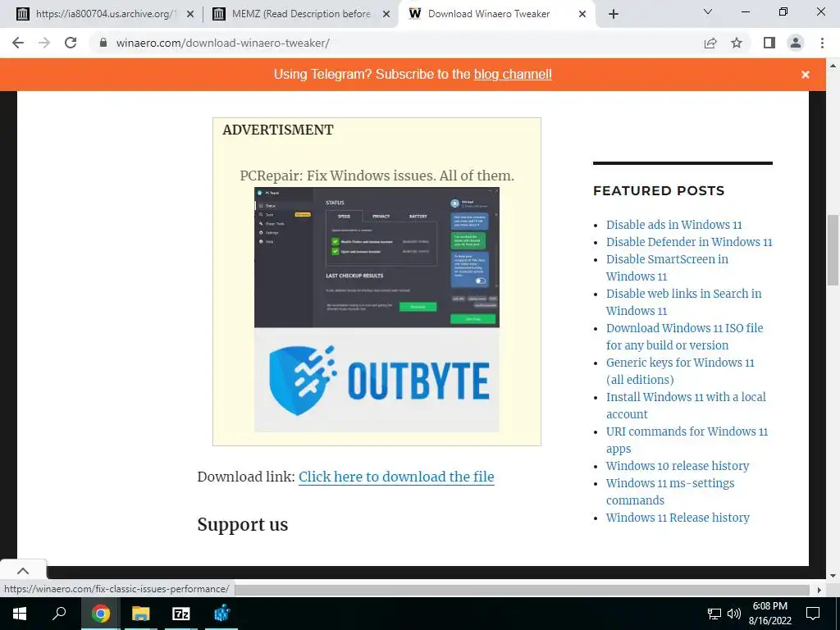Open the Chrome profile avatar

click(x=796, y=43)
